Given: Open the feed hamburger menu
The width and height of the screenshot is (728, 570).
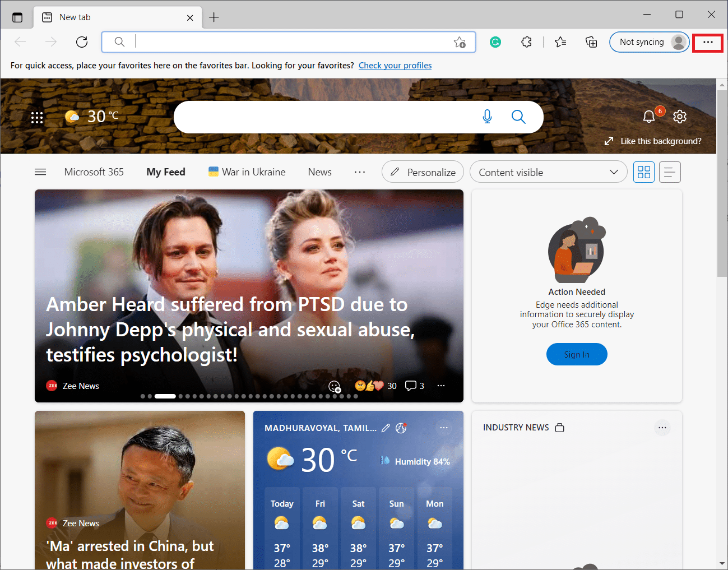Looking at the screenshot, I should point(40,172).
